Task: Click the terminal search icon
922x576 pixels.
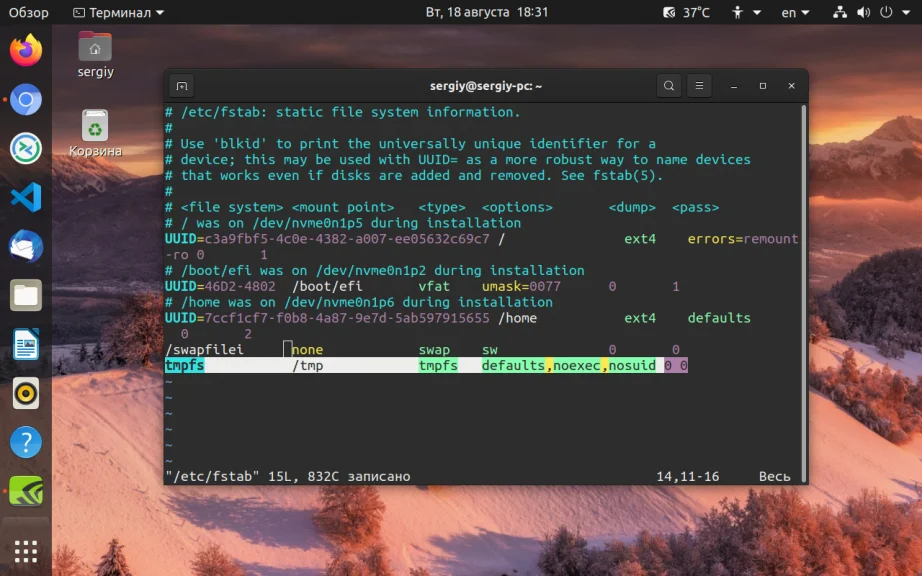Action: pyautogui.click(x=669, y=86)
